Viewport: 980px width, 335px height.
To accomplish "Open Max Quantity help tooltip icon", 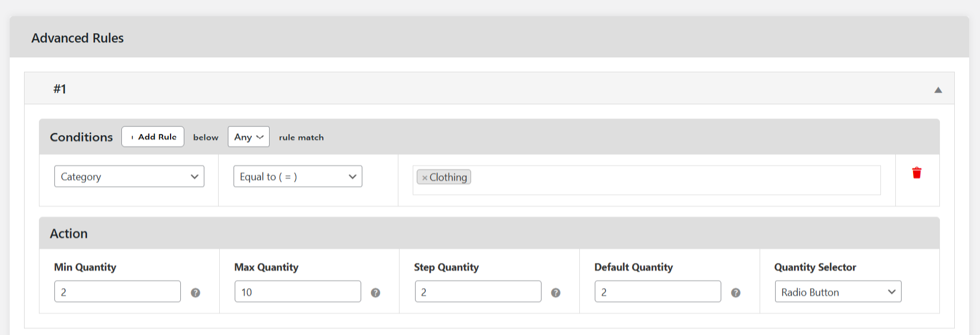I will (376, 293).
